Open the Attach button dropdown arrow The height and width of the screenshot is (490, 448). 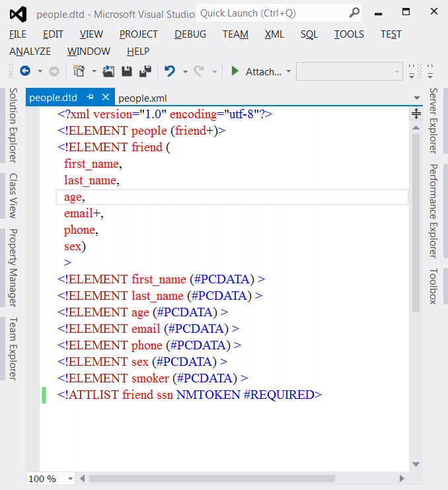(x=289, y=71)
